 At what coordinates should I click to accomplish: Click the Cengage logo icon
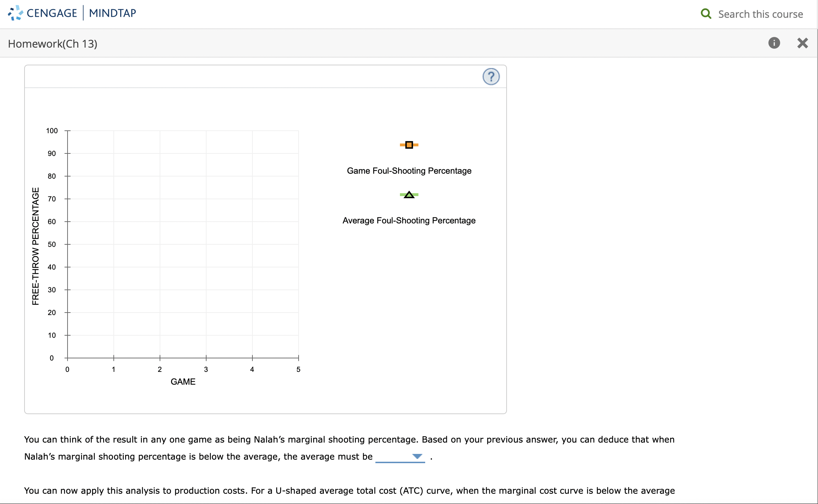click(15, 13)
